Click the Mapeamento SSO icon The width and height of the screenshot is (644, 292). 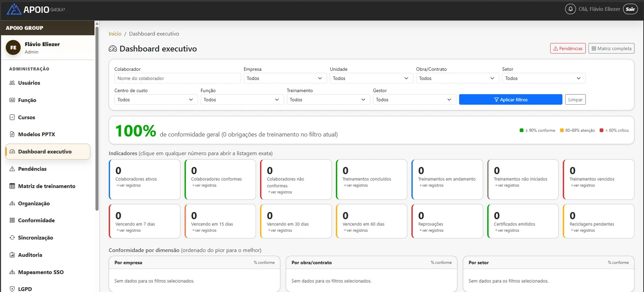12,273
